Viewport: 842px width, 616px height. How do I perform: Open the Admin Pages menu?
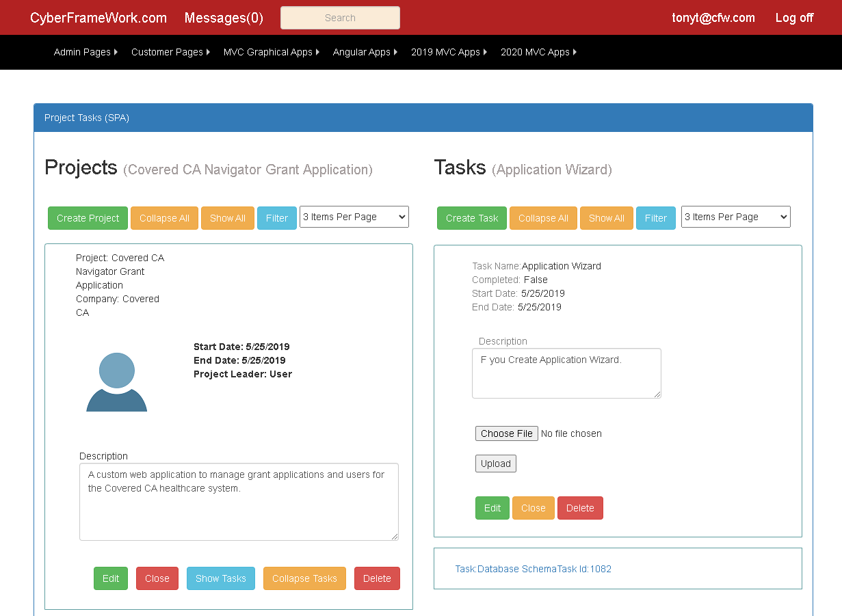point(85,52)
